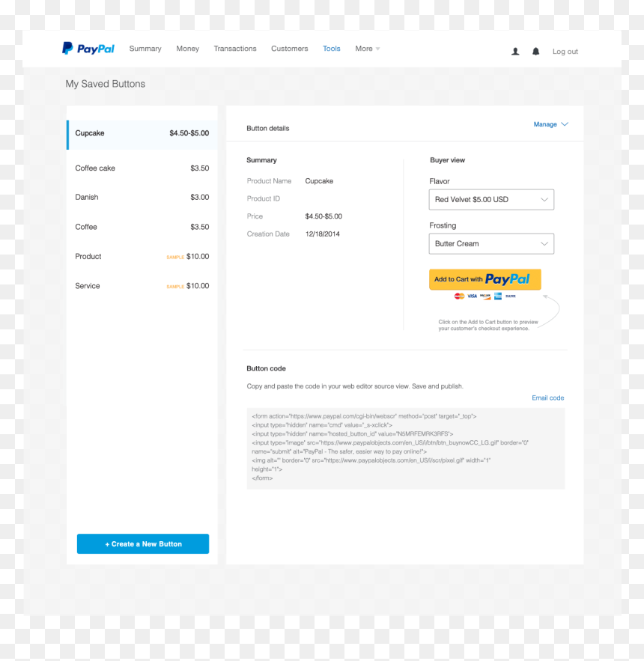Click the Button code heading

pyautogui.click(x=266, y=368)
